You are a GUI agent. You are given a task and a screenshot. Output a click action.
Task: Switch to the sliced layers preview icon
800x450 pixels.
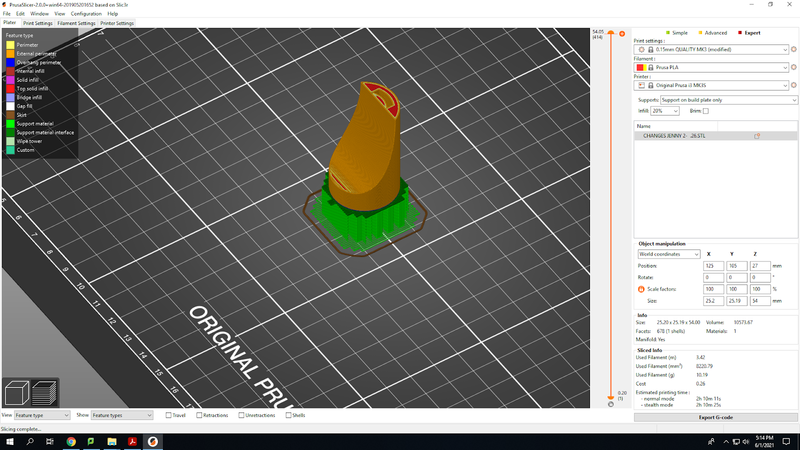click(x=44, y=393)
